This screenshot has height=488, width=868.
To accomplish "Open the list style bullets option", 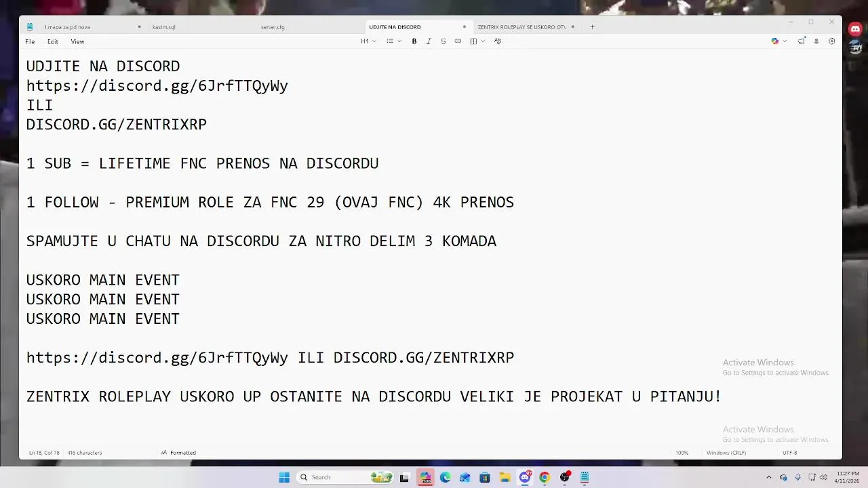I will pyautogui.click(x=390, y=41).
